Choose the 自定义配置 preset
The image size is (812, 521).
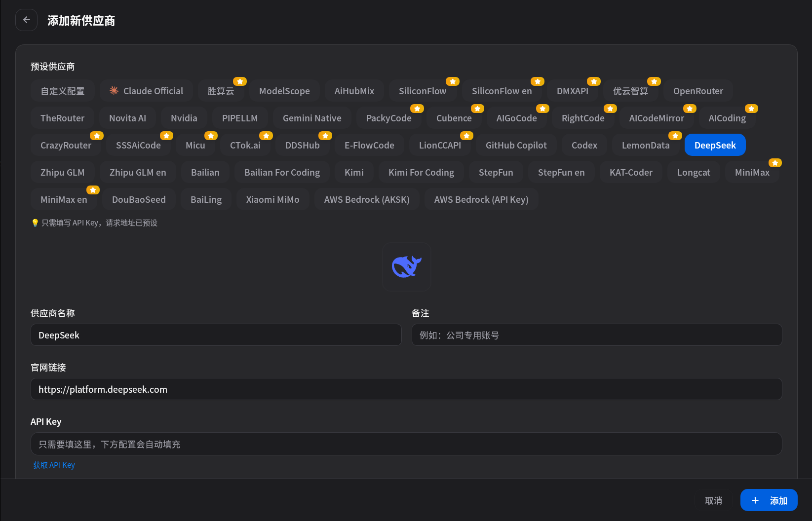63,91
